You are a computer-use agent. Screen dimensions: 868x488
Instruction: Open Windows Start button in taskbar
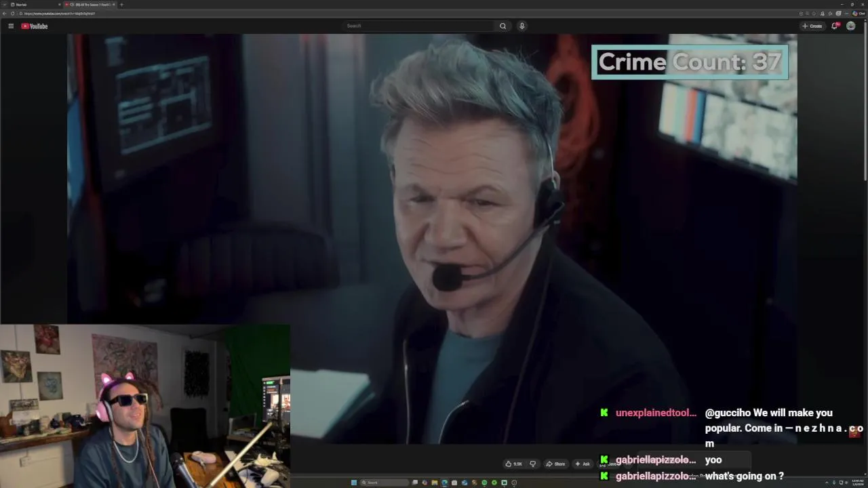(x=354, y=483)
